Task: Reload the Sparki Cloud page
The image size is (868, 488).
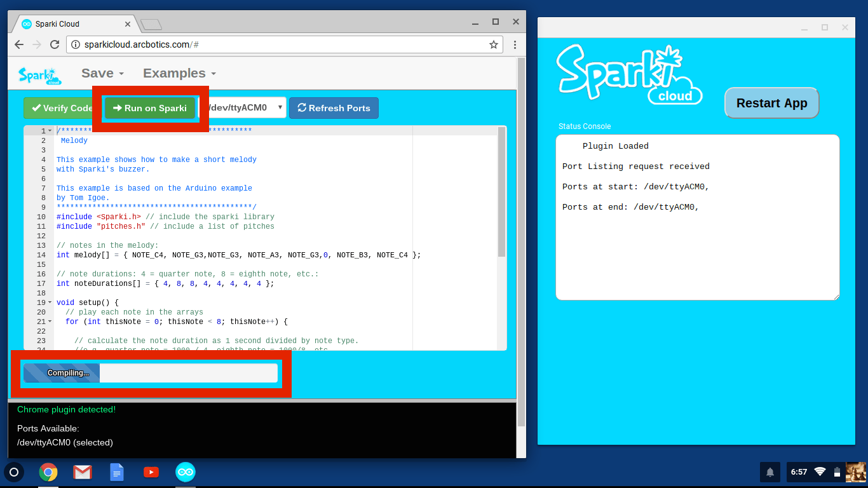Action: tap(55, 44)
